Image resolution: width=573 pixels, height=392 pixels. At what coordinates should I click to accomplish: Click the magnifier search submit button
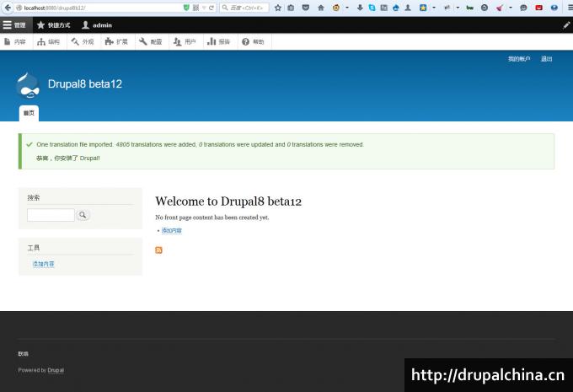83,215
